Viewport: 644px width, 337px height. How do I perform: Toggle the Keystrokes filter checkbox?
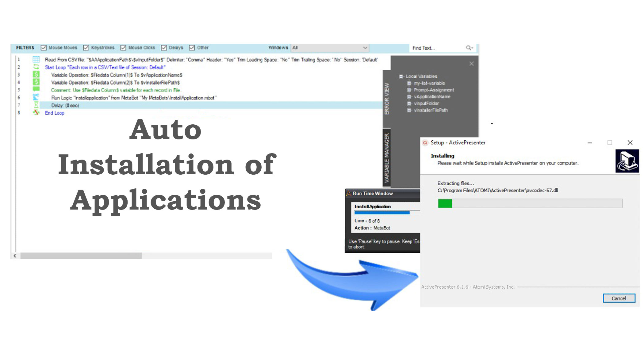pyautogui.click(x=86, y=48)
